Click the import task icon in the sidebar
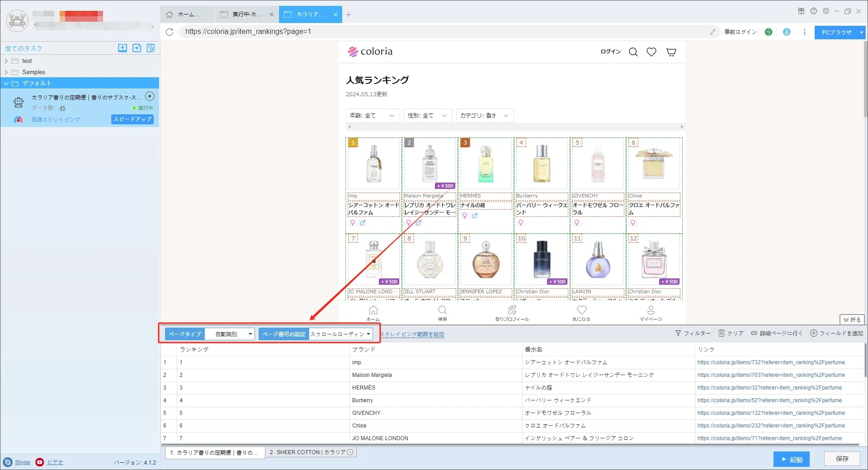 123,48
